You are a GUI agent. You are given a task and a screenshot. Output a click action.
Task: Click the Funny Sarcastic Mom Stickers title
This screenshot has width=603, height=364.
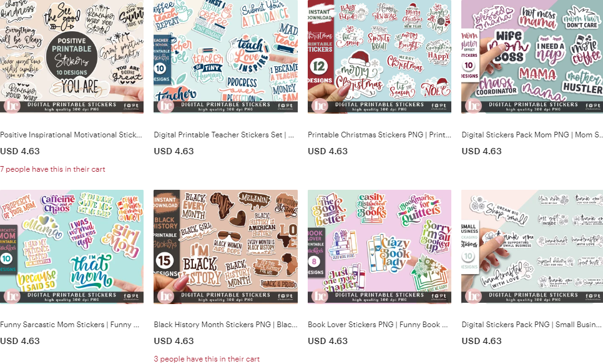[70, 325]
